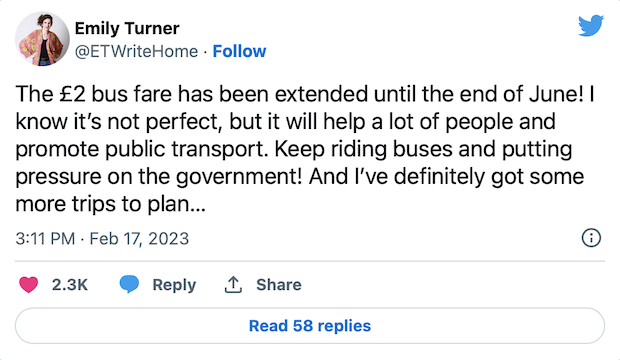Click tweet text 'more trips to plan…'
This screenshot has height=360, width=620.
[111, 204]
